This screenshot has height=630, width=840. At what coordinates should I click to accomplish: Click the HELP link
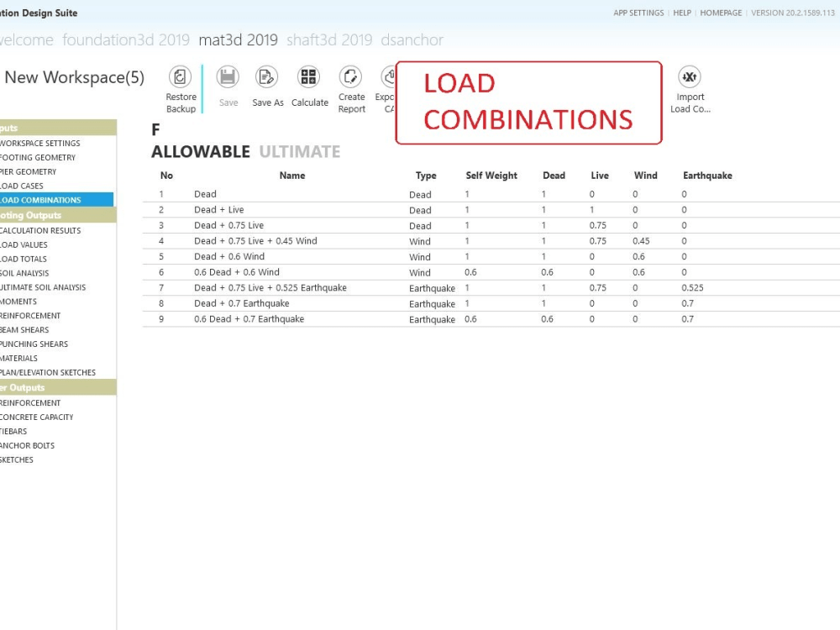[682, 13]
